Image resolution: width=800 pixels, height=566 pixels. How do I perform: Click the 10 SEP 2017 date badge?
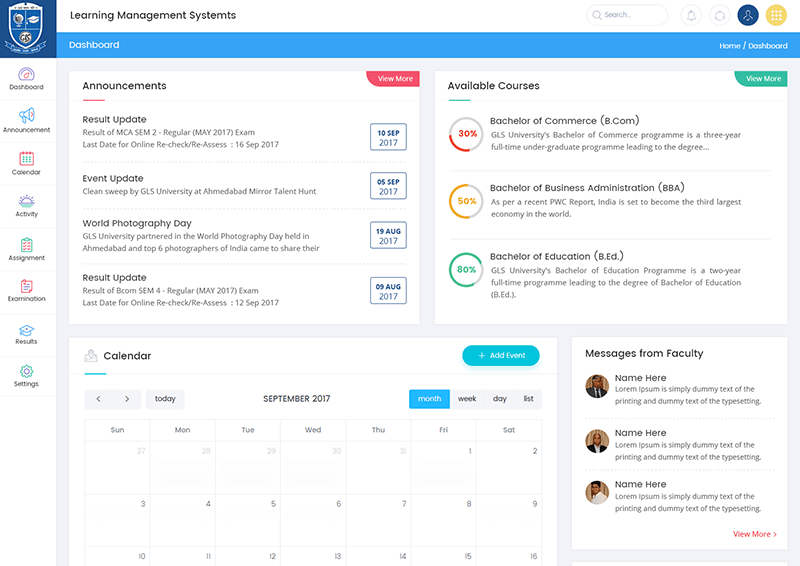coord(388,137)
